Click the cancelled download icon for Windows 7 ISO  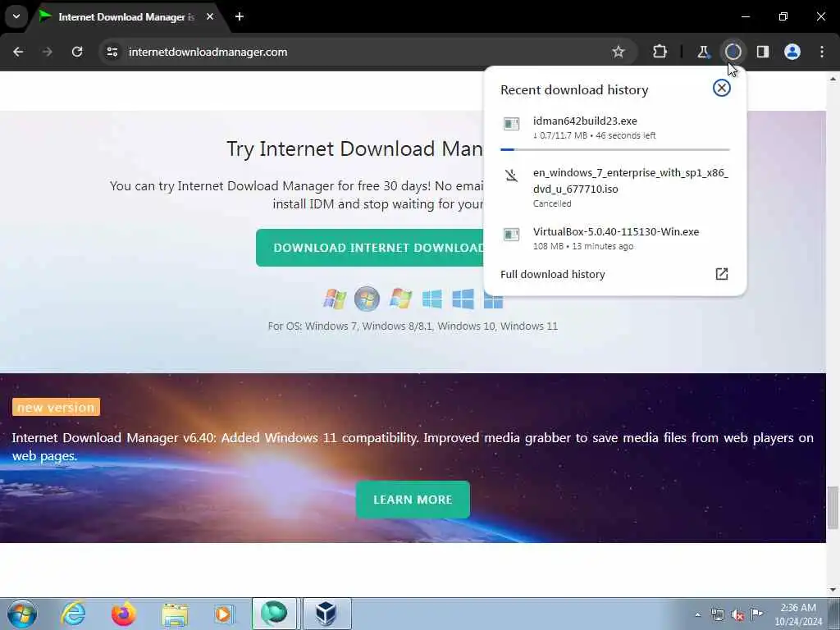[x=511, y=176]
